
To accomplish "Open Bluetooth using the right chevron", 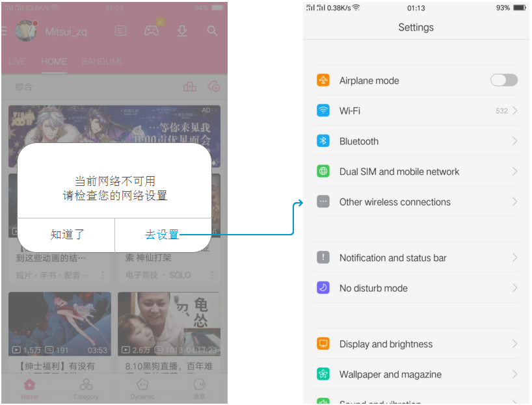I will [x=514, y=141].
